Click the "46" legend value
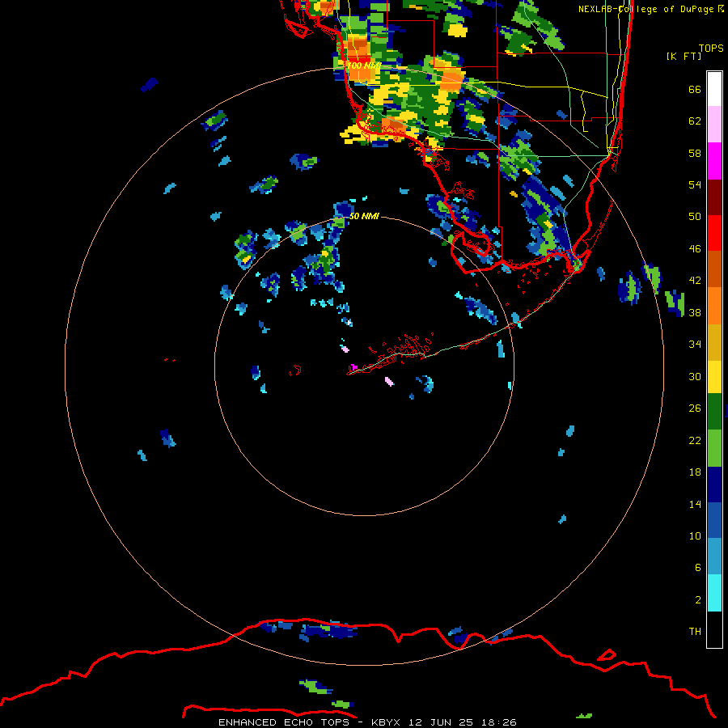The width and height of the screenshot is (728, 728). (x=695, y=249)
